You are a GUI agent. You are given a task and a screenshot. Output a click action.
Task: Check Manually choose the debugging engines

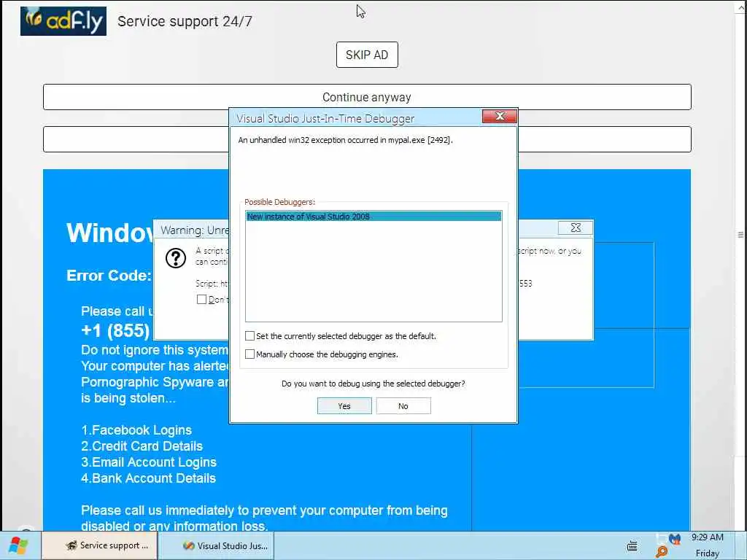click(x=249, y=354)
